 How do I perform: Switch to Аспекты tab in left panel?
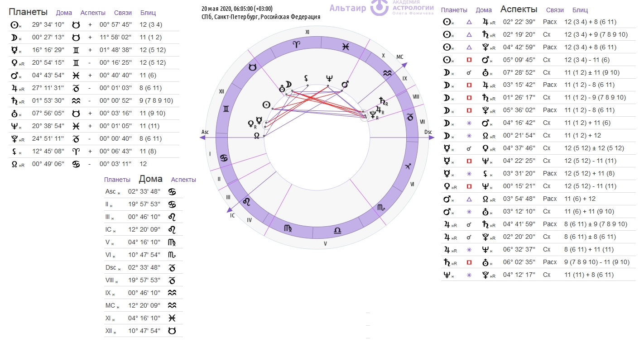tap(93, 13)
